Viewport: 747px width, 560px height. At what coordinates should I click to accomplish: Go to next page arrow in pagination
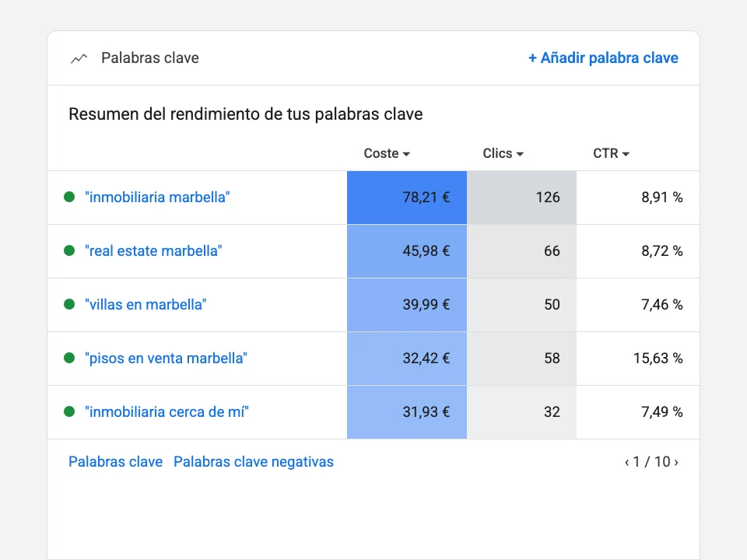pyautogui.click(x=676, y=462)
